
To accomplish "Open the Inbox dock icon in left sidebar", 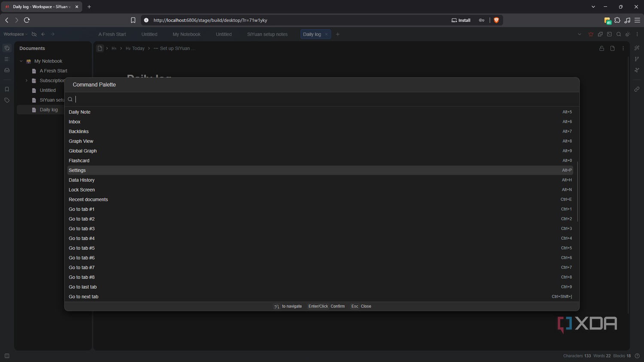I will click(7, 70).
